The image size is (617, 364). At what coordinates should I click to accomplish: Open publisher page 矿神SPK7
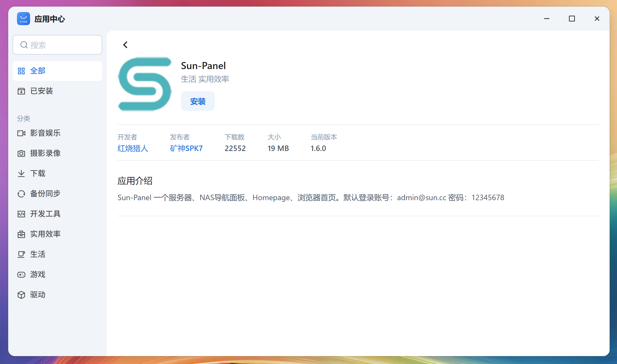click(186, 148)
